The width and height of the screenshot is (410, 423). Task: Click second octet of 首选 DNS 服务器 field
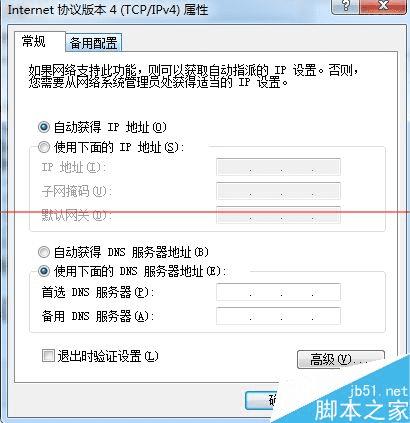coord(266,292)
